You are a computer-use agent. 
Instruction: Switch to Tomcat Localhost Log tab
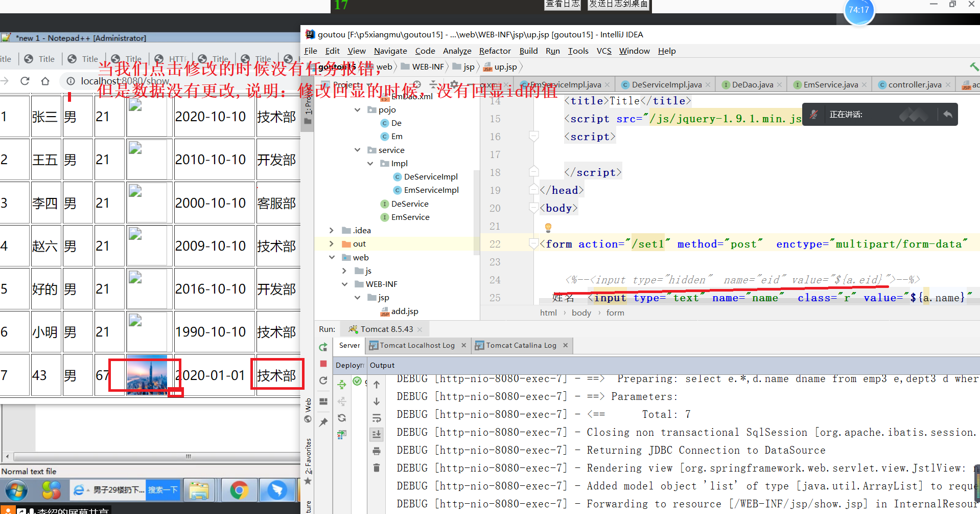(417, 346)
